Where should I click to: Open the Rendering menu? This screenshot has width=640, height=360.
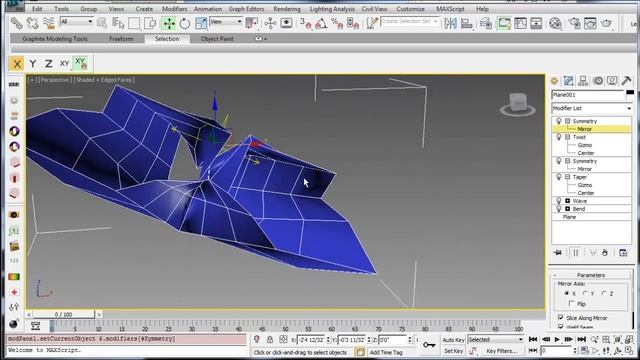[x=287, y=9]
